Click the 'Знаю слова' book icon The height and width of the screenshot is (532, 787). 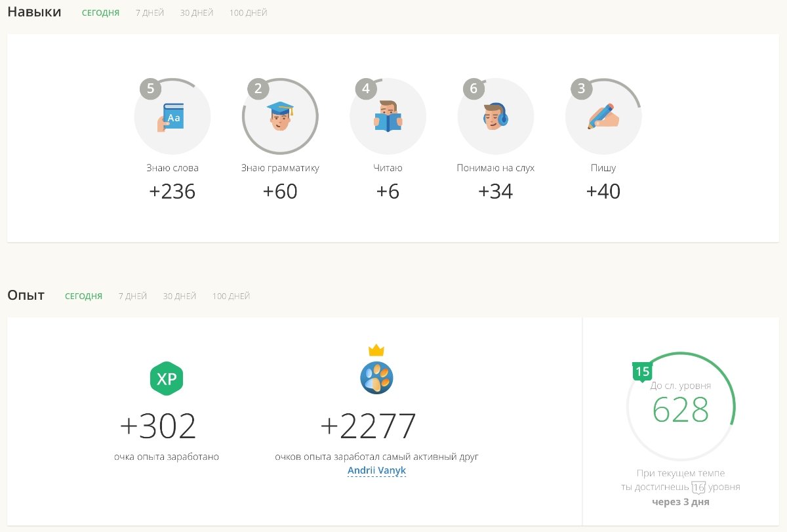pyautogui.click(x=172, y=117)
